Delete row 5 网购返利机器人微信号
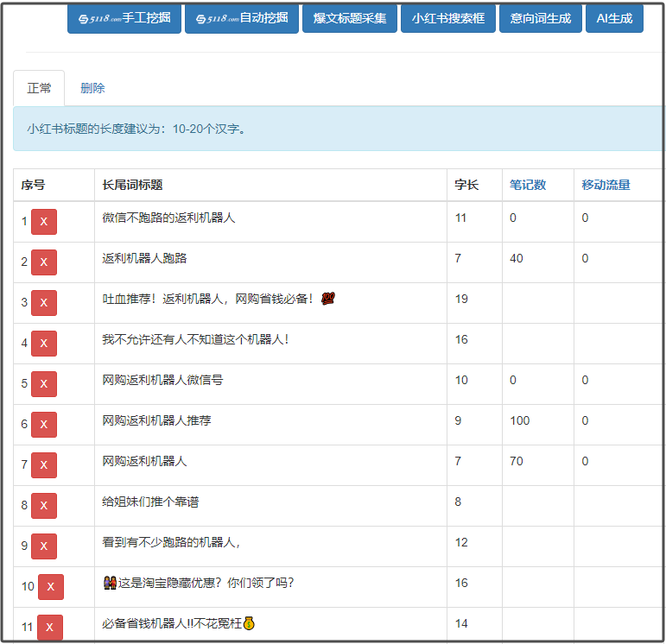Image resolution: width=666 pixels, height=644 pixels. [x=44, y=384]
